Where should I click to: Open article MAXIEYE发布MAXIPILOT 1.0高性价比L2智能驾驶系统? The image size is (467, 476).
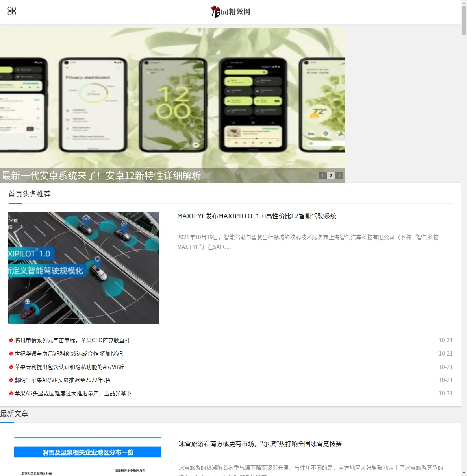point(257,216)
